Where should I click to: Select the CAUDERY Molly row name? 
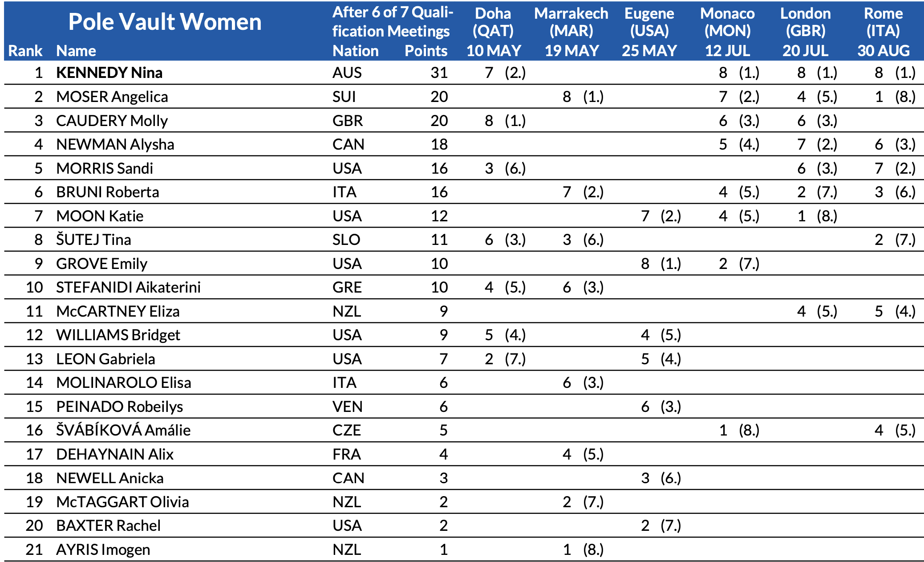click(112, 121)
